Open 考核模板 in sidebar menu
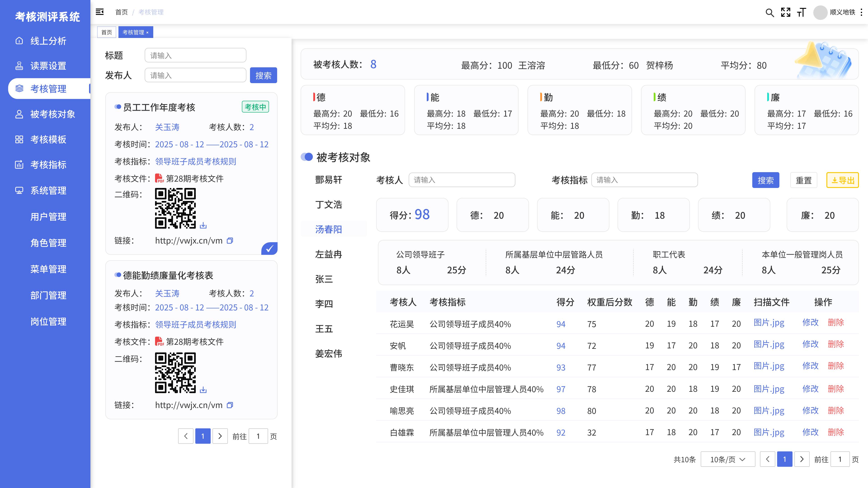The image size is (868, 488). pos(48,139)
